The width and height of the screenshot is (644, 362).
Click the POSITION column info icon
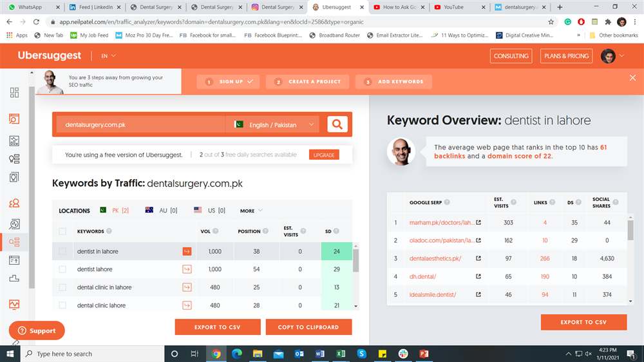pos(265,231)
